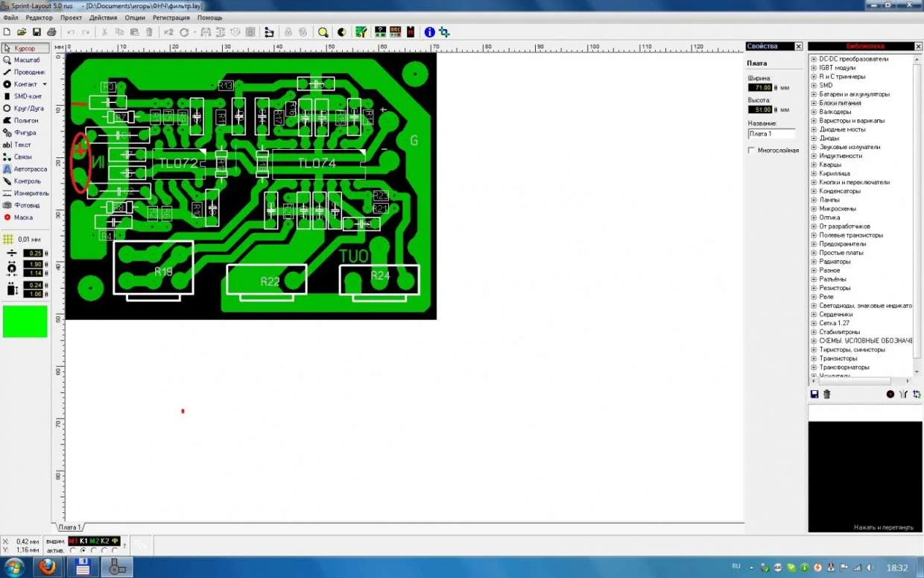Save library component with floppy icon under library
The height and width of the screenshot is (578, 924).
pyautogui.click(x=814, y=394)
